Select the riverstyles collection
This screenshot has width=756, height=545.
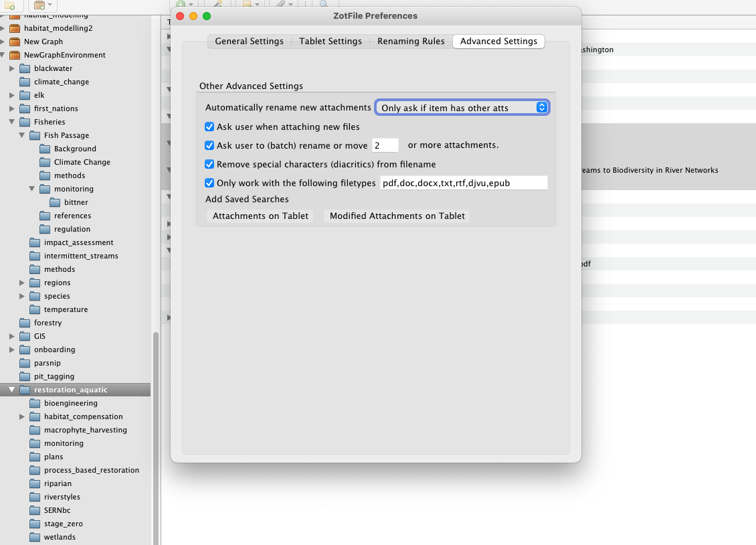click(x=62, y=497)
